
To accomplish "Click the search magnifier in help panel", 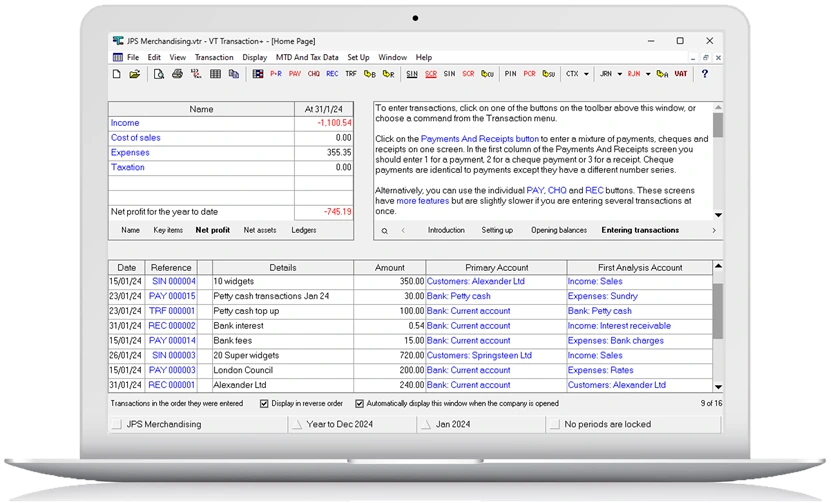I will (x=385, y=231).
